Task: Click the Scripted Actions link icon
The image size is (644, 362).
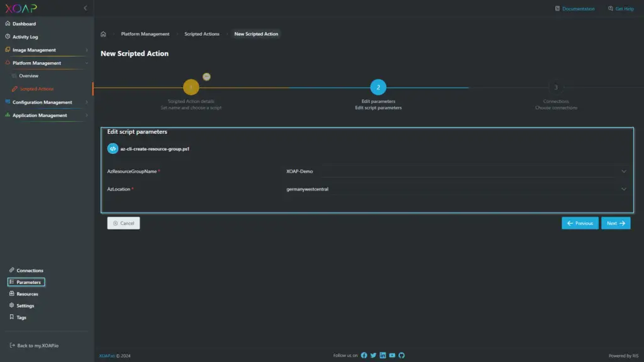Action: [x=14, y=89]
